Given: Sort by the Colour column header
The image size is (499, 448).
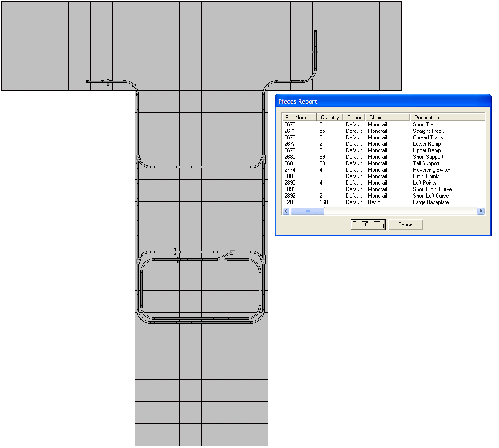Looking at the screenshot, I should 354,118.
